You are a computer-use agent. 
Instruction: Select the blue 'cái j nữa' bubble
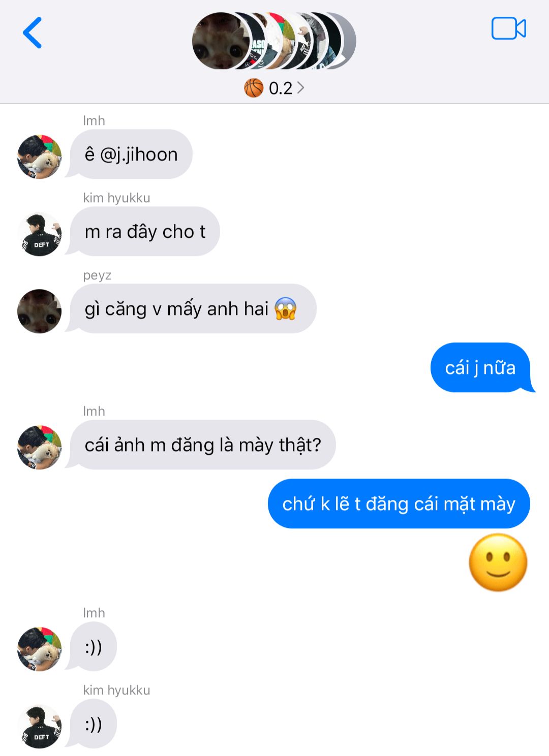click(x=480, y=367)
